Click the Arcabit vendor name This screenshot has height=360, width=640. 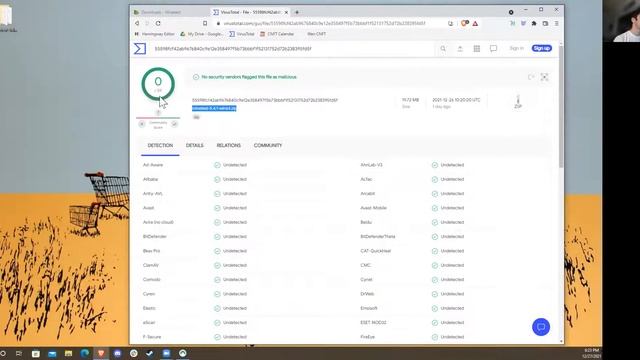(368, 193)
